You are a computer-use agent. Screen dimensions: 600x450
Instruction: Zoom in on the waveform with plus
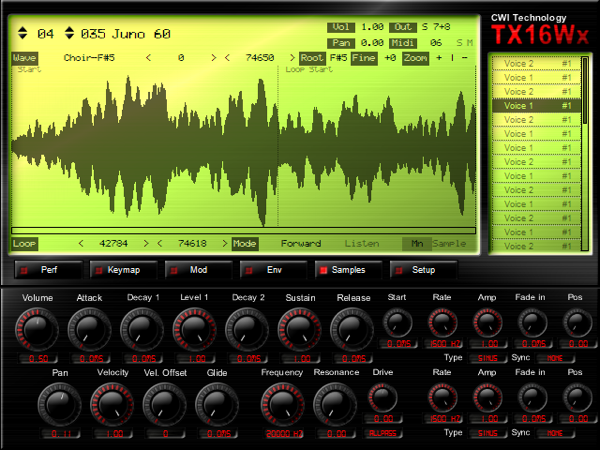coord(439,58)
